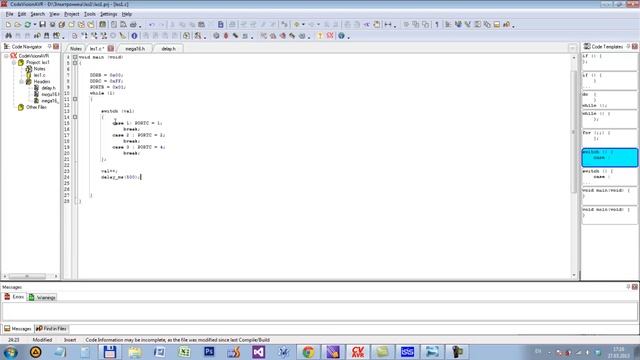Click the yellow question mark help icon

(320, 36)
